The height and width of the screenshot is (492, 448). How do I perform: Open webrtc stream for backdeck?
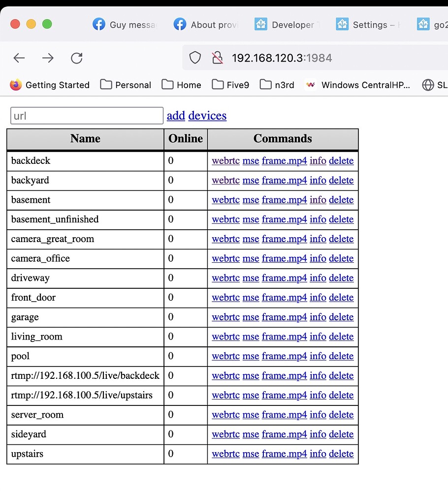click(x=225, y=161)
